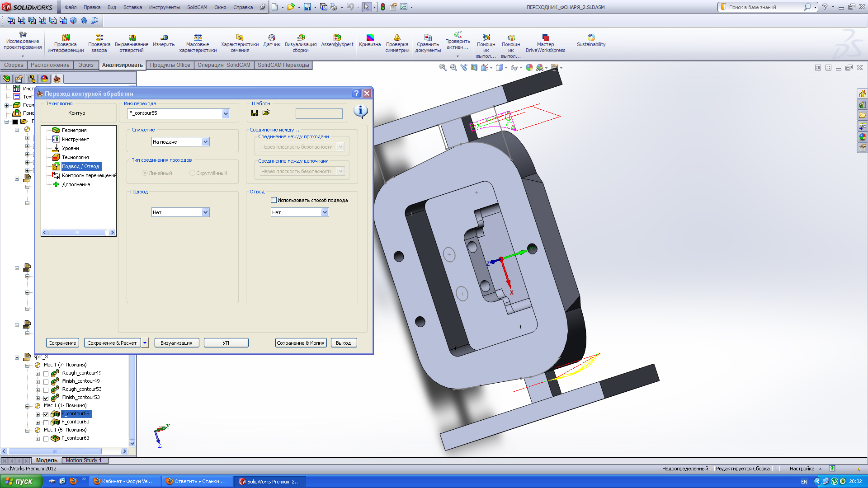Select Геометрия in the dialog tree

coord(74,130)
